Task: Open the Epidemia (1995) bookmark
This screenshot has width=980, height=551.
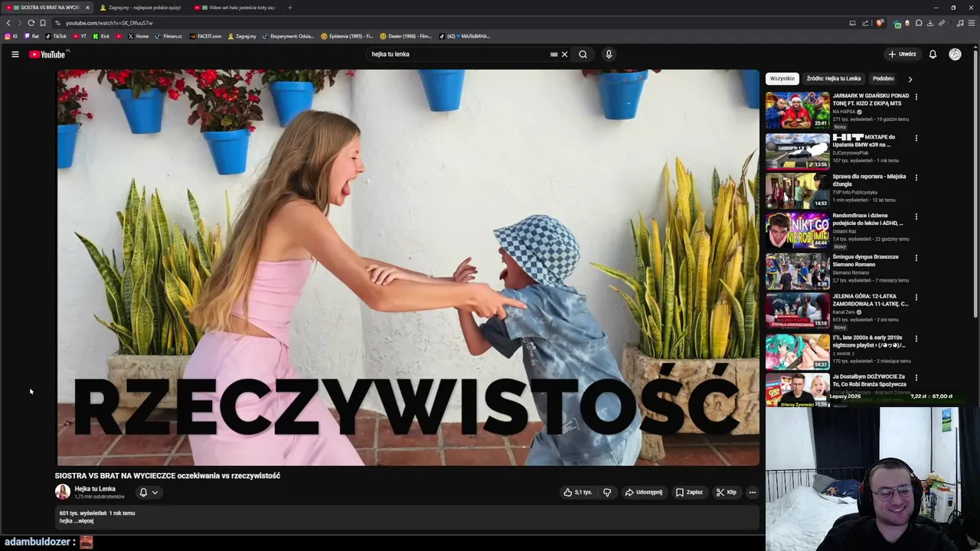Action: [347, 36]
